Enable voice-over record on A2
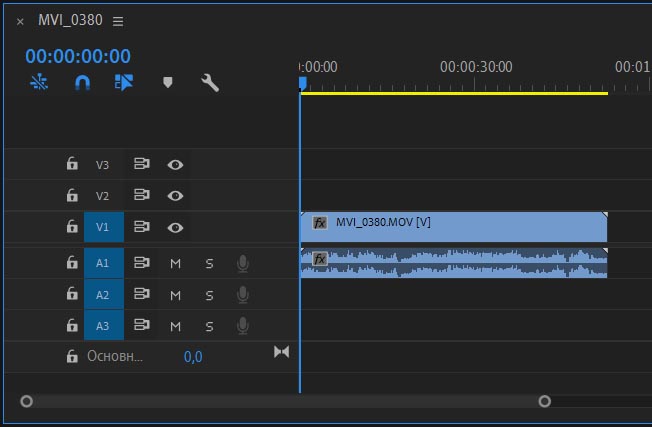The image size is (652, 427). coord(243,295)
